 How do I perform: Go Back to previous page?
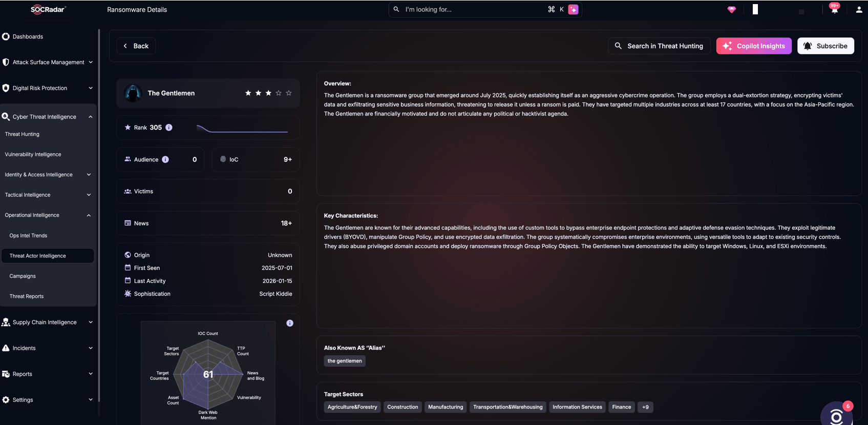[x=136, y=46]
